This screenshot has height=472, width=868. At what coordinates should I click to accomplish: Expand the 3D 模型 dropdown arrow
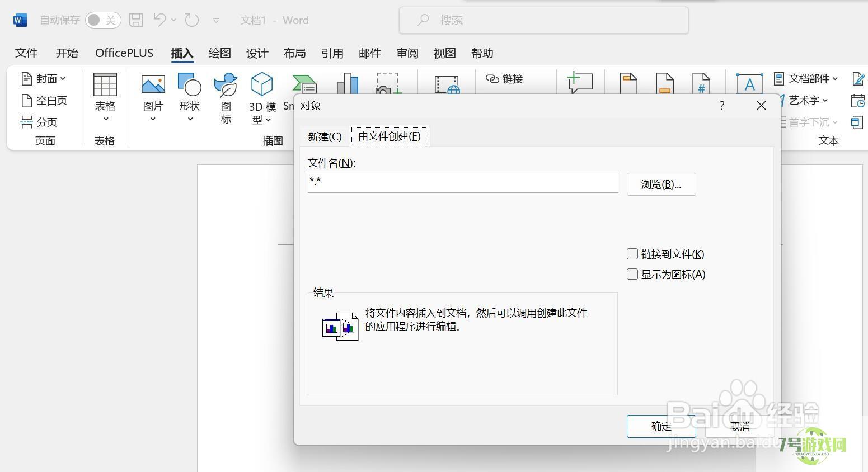point(269,120)
